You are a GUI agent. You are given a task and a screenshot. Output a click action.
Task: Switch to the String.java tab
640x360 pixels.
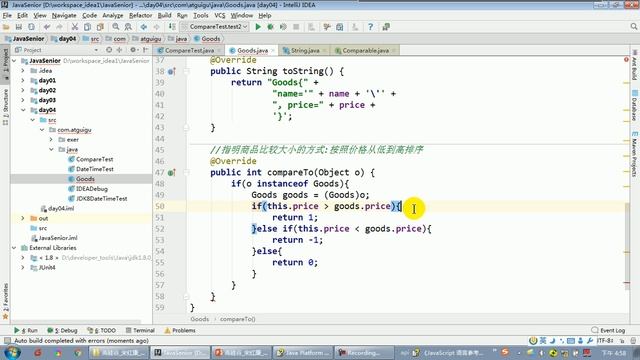click(305, 50)
